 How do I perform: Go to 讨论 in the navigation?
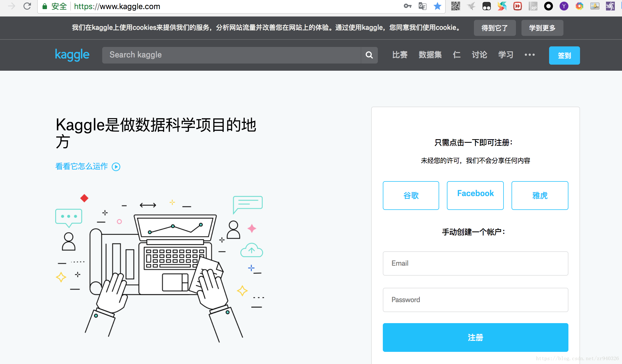(479, 55)
